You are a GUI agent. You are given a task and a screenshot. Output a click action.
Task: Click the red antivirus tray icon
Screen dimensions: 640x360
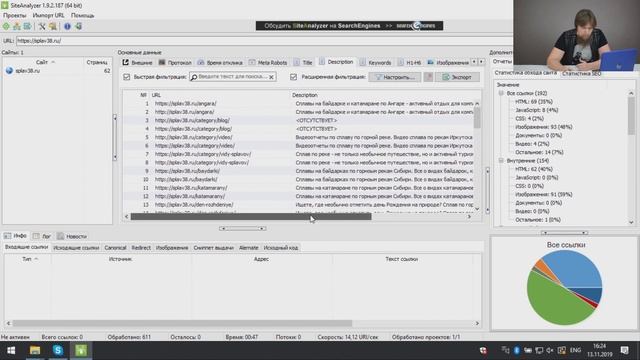[x=483, y=350]
